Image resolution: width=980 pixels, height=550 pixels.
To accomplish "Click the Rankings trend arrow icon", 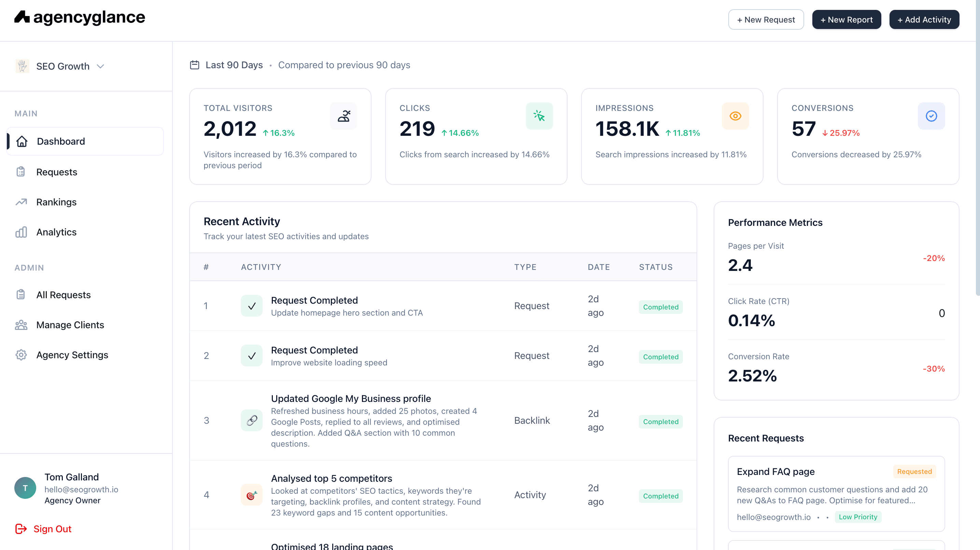I will 21,202.
